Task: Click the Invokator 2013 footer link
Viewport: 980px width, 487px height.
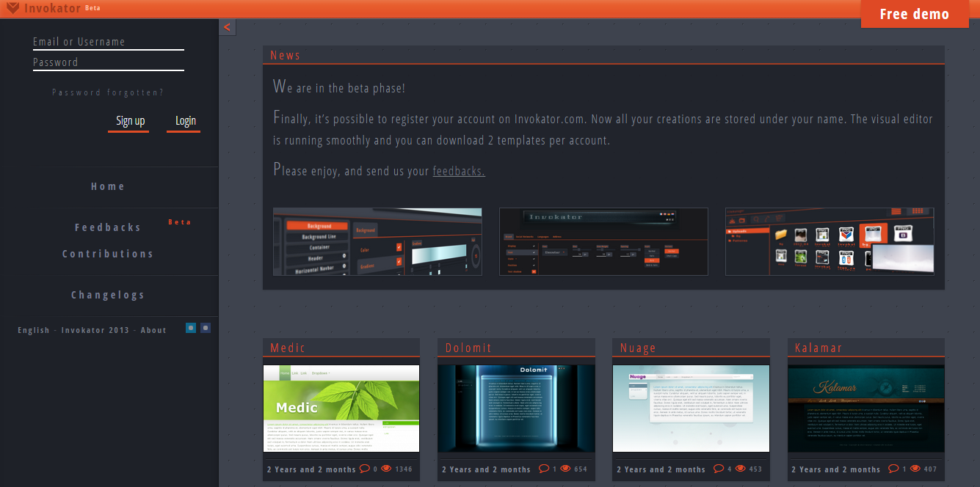Action: click(95, 330)
